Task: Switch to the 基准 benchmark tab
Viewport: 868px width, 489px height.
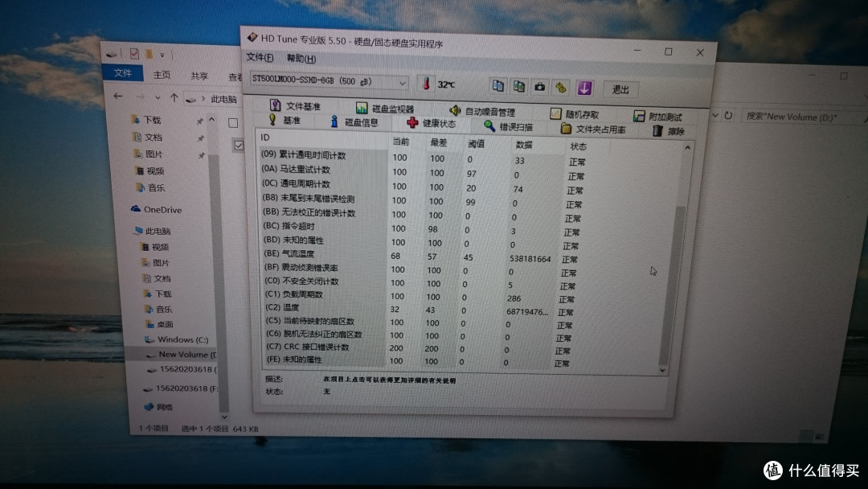Action: tap(285, 120)
